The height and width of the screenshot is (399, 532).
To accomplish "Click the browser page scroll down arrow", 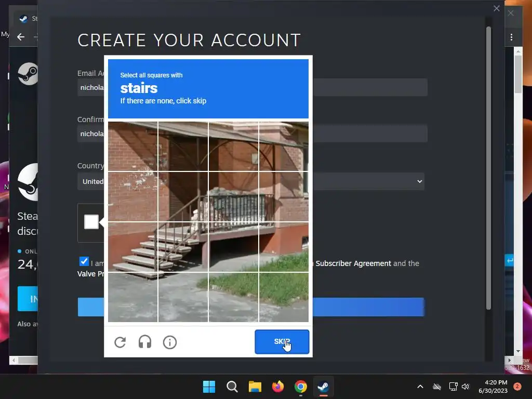I will pos(518,351).
